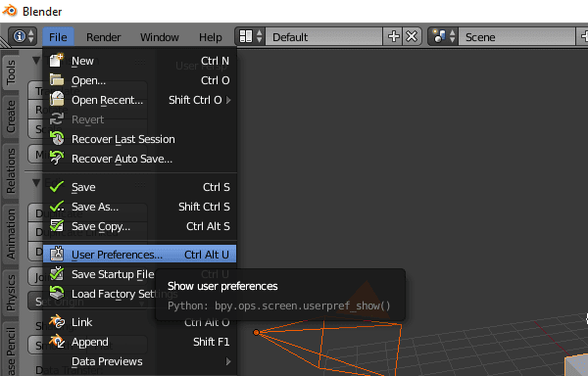Open the Window menu
This screenshot has height=376, width=588.
[160, 37]
